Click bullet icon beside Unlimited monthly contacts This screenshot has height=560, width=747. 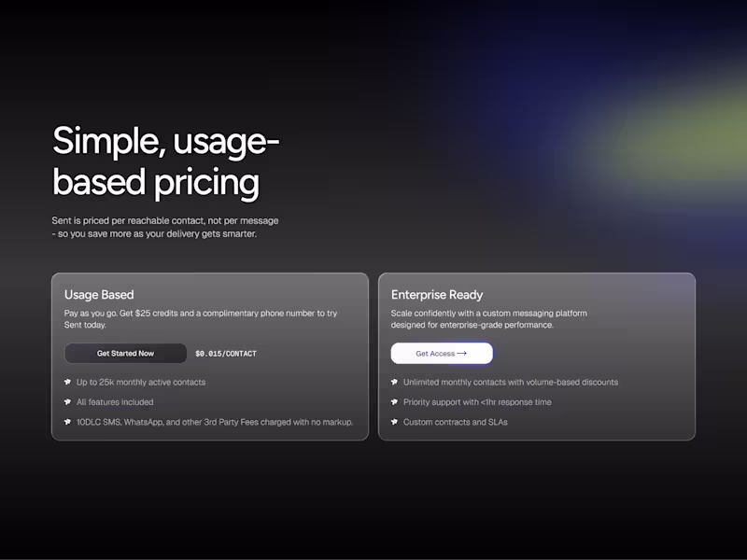394,383
